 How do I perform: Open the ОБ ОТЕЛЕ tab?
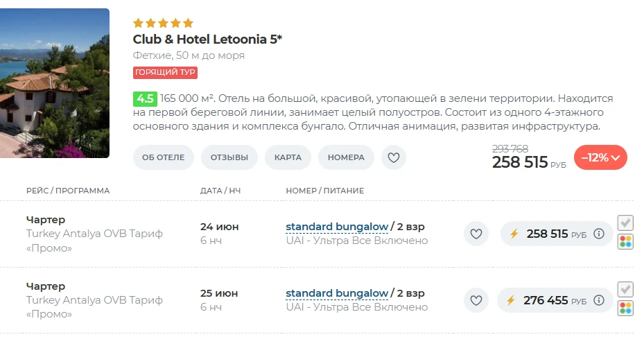[164, 157]
